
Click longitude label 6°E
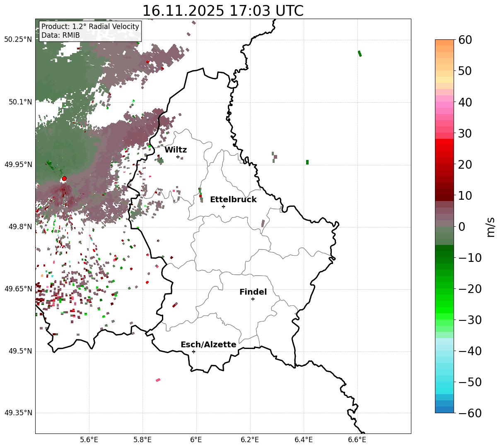(x=196, y=440)
